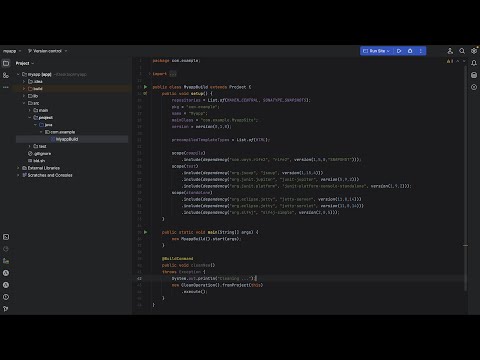Click the editor warnings indicator

point(450,61)
